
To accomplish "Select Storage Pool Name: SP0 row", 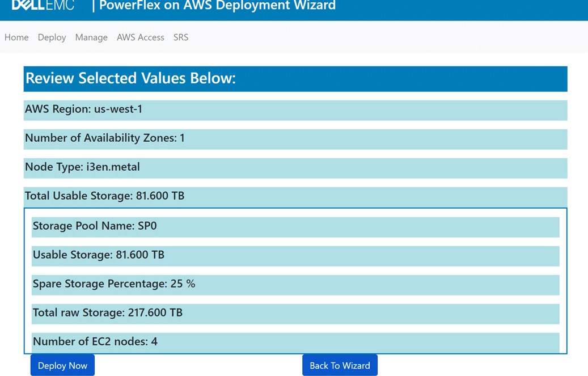I will pos(295,227).
